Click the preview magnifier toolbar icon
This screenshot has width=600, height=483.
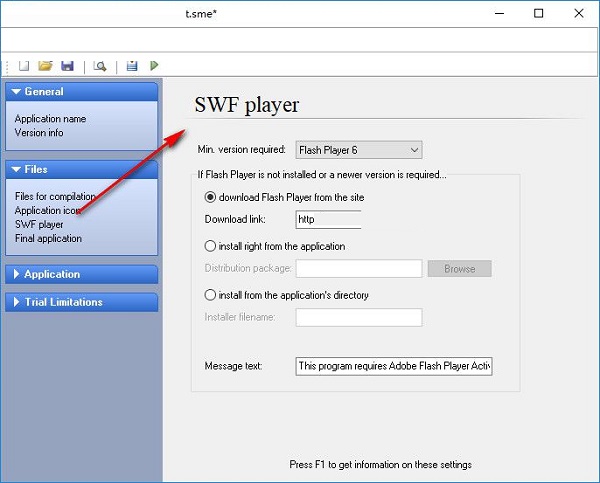pyautogui.click(x=100, y=66)
